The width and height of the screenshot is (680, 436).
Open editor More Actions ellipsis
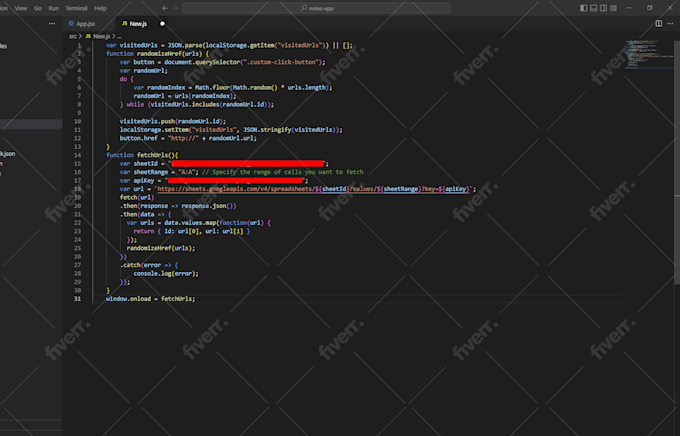pos(670,23)
